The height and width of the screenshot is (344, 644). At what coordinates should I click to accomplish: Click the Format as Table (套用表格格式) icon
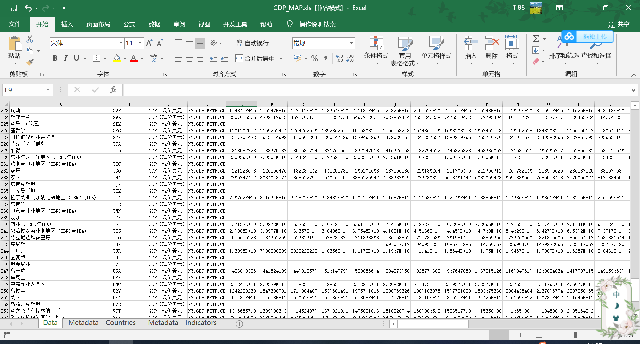pyautogui.click(x=405, y=43)
